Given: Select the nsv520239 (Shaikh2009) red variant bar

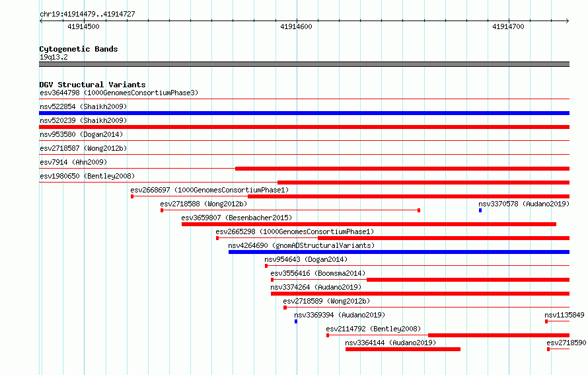Looking at the screenshot, I should [x=304, y=127].
